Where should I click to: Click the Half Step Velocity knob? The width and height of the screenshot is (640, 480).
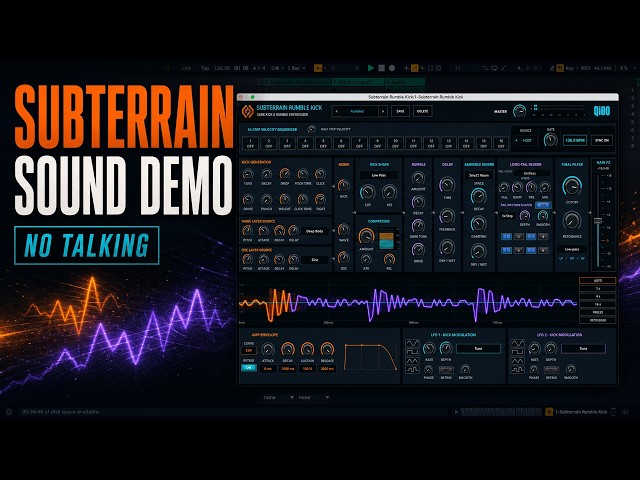coord(311,129)
